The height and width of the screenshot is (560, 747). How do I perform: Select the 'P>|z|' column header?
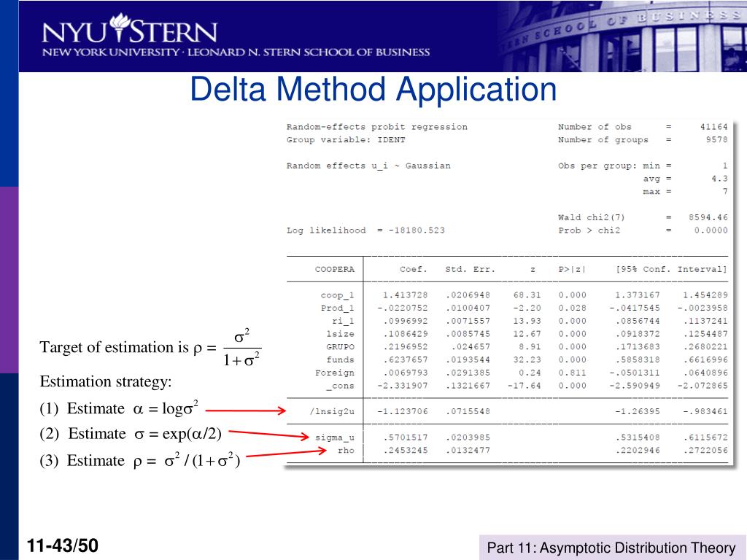pyautogui.click(x=572, y=270)
